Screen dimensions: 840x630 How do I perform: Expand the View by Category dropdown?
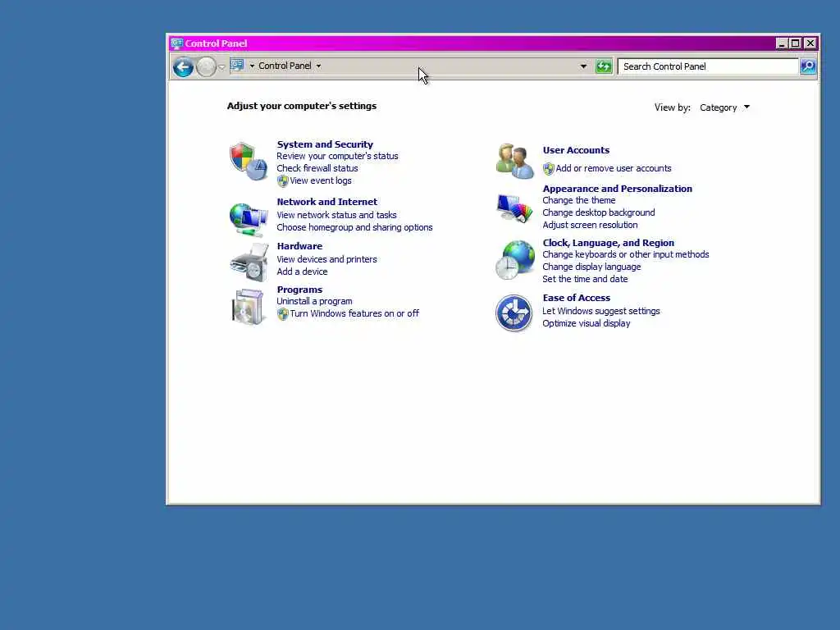point(724,107)
